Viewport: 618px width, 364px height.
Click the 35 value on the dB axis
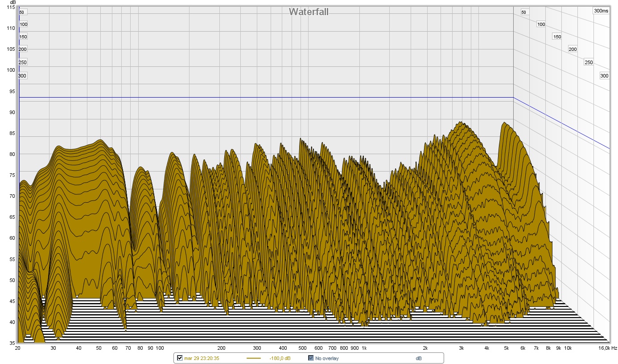pyautogui.click(x=12, y=343)
